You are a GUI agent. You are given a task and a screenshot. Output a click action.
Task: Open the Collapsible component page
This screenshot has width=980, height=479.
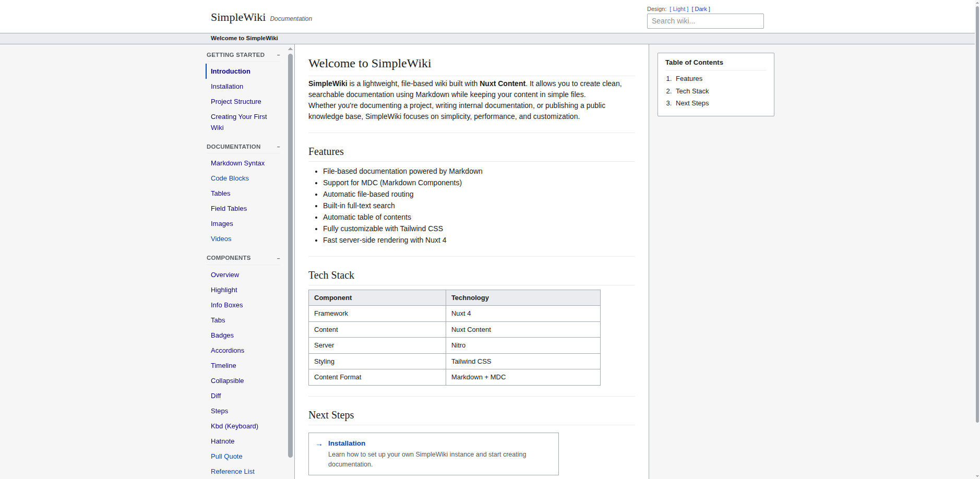[227, 381]
